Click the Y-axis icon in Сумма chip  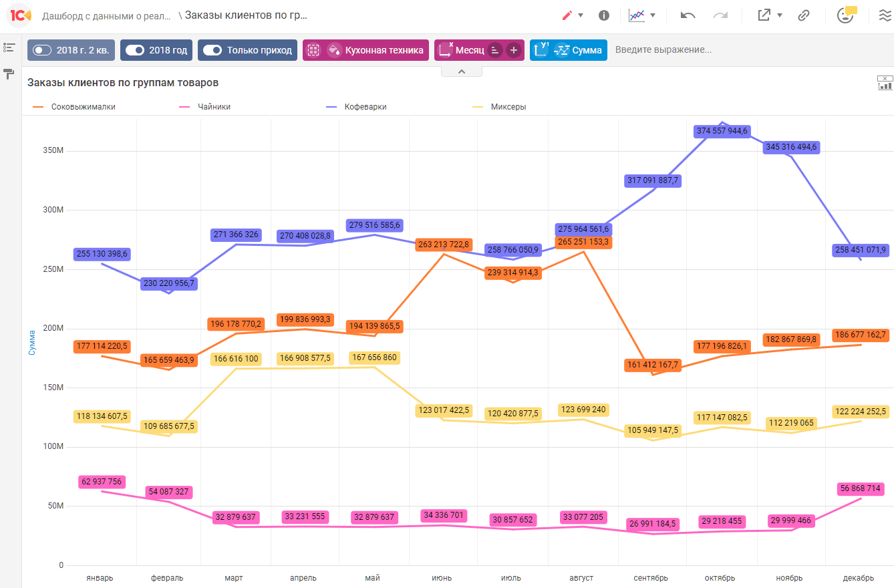pyautogui.click(x=542, y=49)
